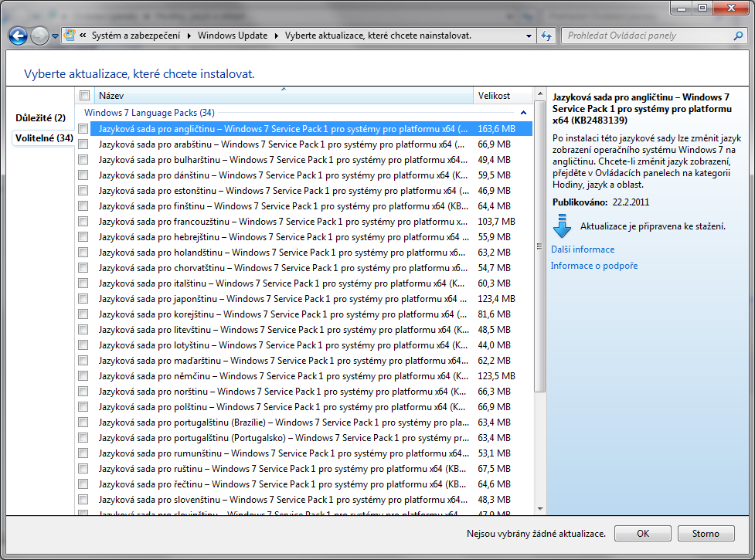The height and width of the screenshot is (560, 755).
Task: Maximize the Windows Update window
Action: pyautogui.click(x=702, y=8)
